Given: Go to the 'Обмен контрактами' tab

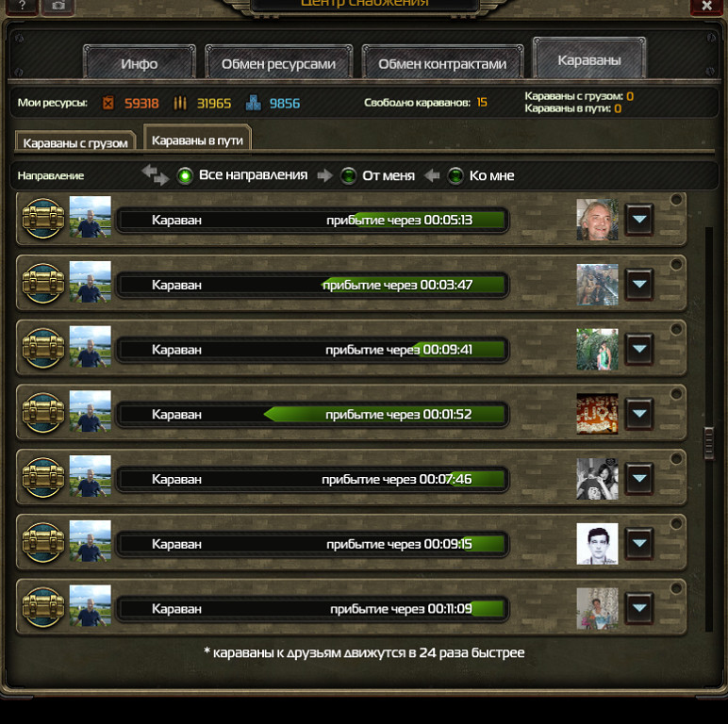Looking at the screenshot, I should tap(442, 63).
